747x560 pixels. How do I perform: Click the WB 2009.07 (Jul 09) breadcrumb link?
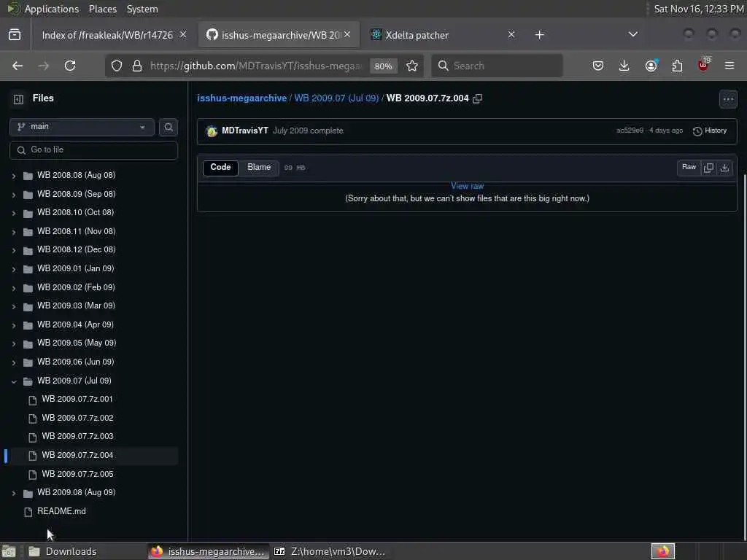click(x=336, y=98)
